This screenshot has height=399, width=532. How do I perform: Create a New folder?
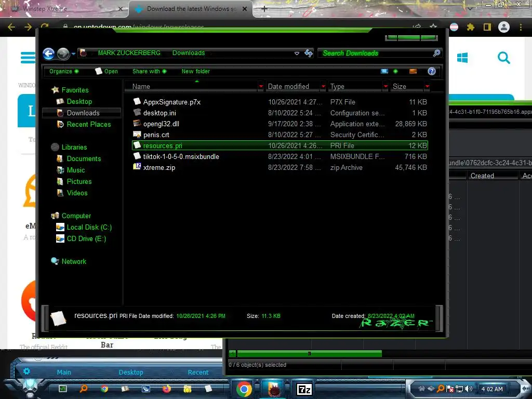tap(196, 71)
